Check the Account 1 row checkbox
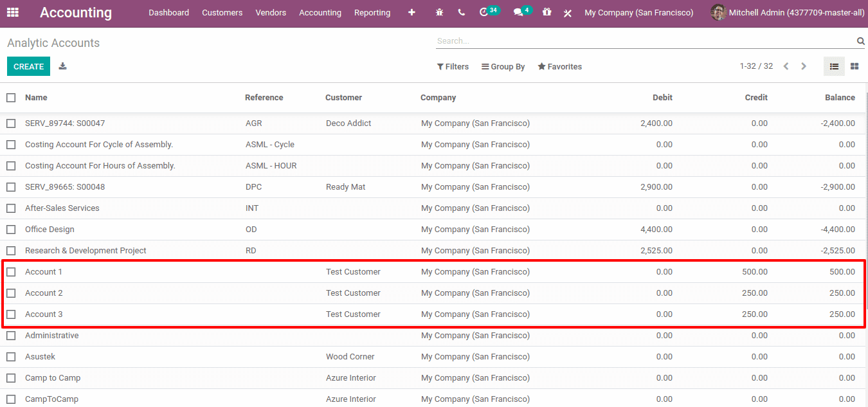 (11, 272)
